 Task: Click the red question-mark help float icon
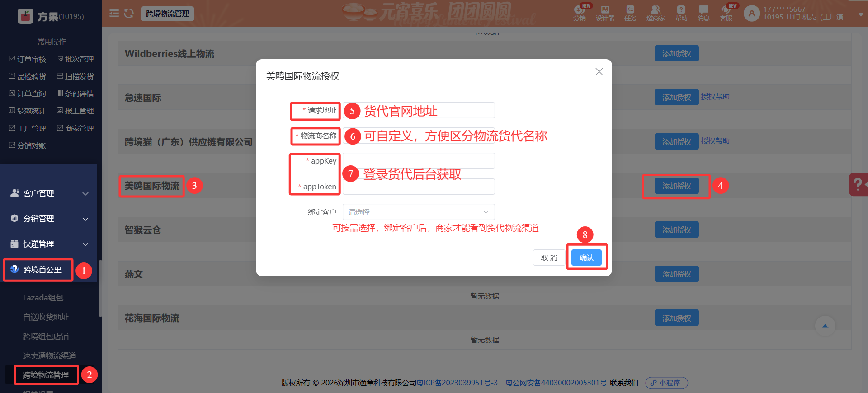coord(859,184)
